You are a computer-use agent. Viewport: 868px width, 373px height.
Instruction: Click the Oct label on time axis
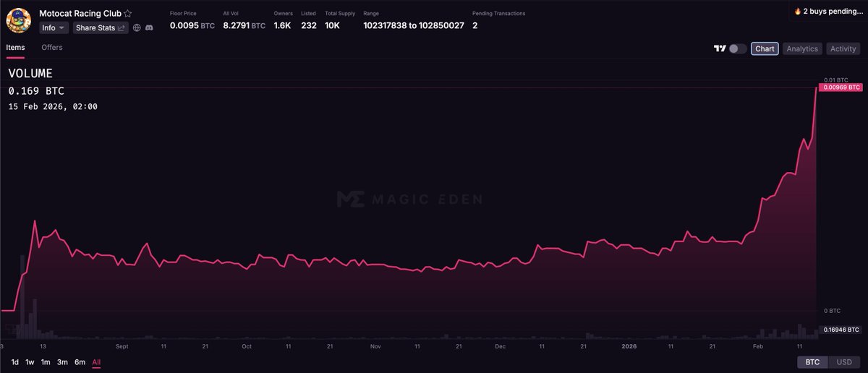(247, 347)
